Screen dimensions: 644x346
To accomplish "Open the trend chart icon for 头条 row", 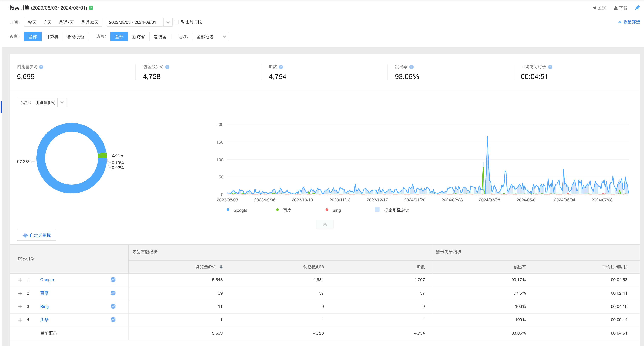I will click(x=113, y=320).
